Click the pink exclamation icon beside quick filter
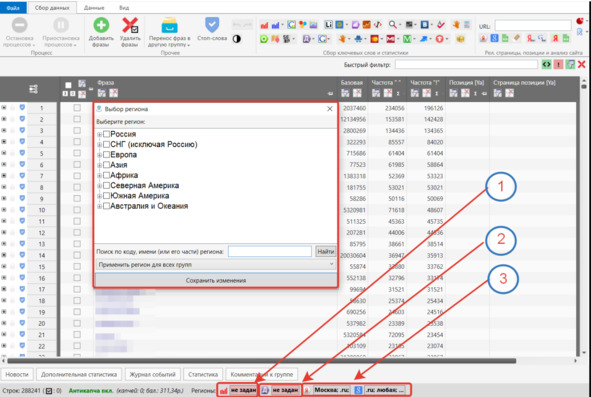591x397 pixels. point(558,65)
